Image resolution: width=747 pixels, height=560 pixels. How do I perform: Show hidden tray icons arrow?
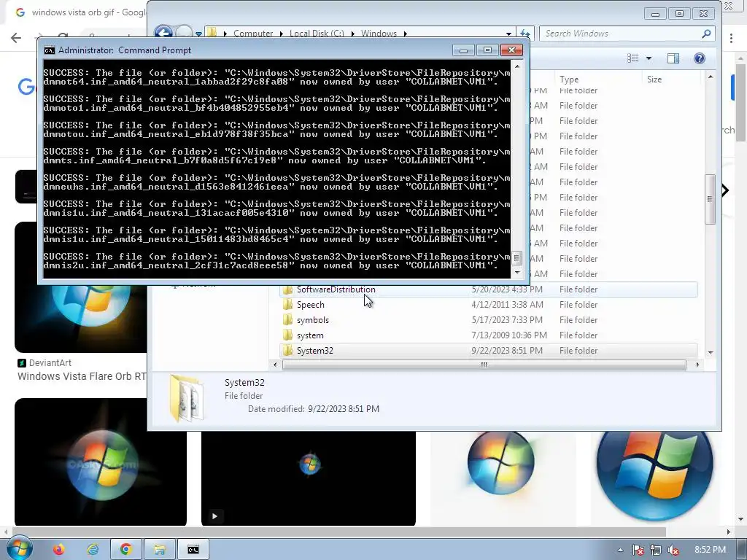coord(620,550)
